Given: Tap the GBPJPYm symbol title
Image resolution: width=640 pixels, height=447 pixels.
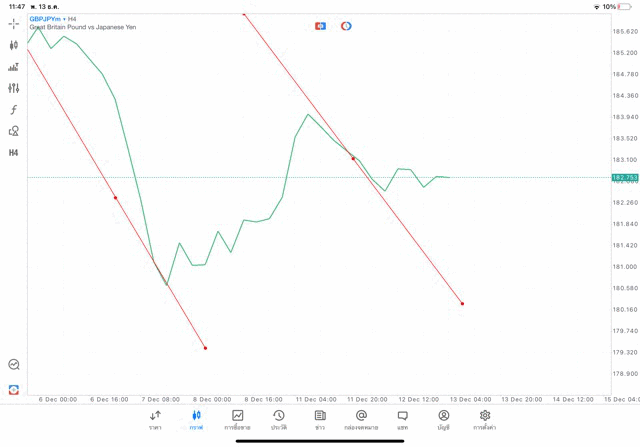Looking at the screenshot, I should click(x=45, y=18).
